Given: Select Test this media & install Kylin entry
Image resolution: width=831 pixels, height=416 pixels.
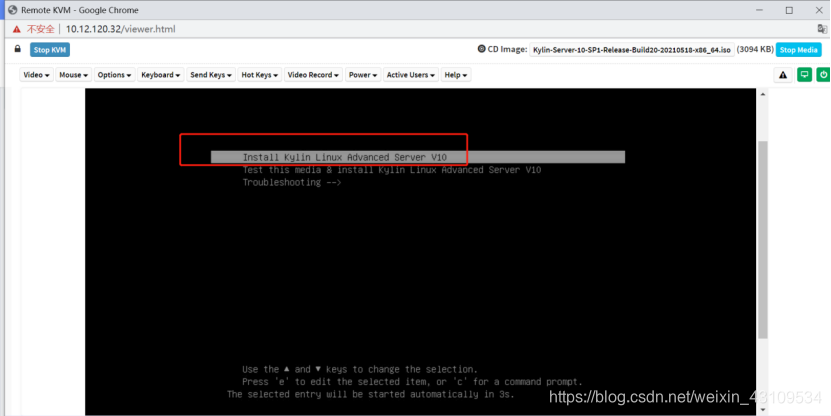Looking at the screenshot, I should point(392,170).
